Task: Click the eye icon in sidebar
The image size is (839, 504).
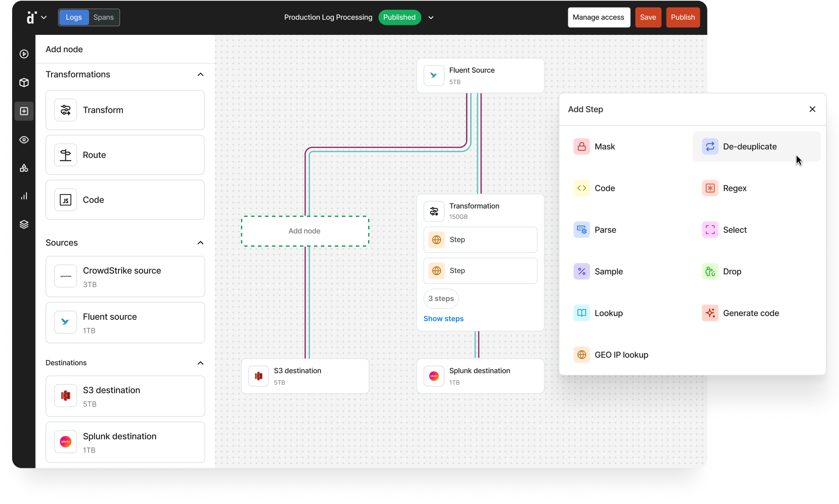Action: (24, 140)
